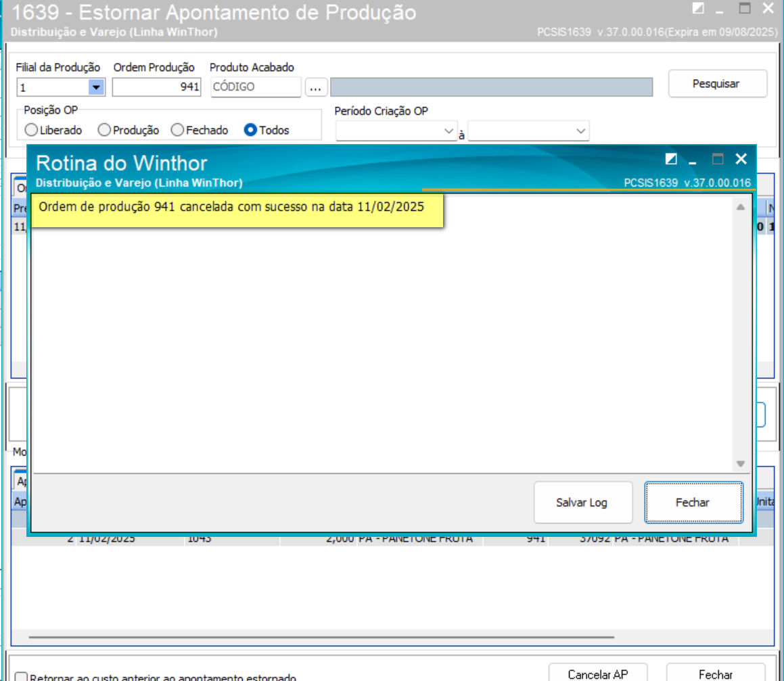This screenshot has height=681, width=784.
Task: Click the Produto Acabado description field
Action: 492,87
